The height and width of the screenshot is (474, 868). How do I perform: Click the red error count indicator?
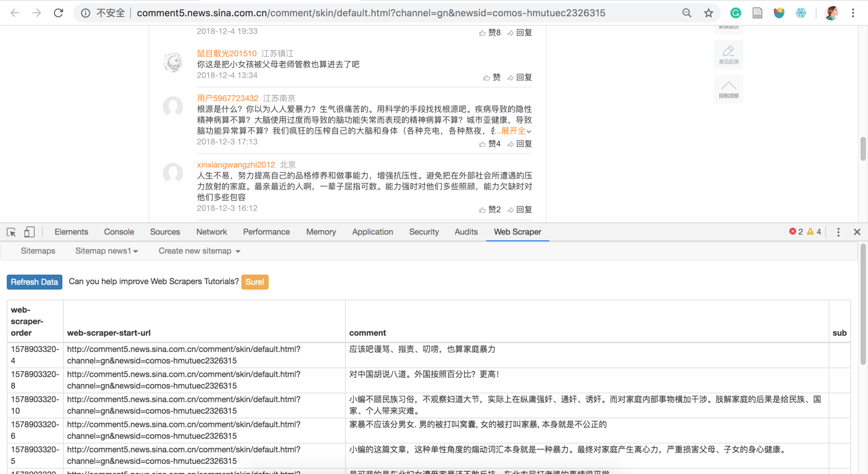point(796,232)
